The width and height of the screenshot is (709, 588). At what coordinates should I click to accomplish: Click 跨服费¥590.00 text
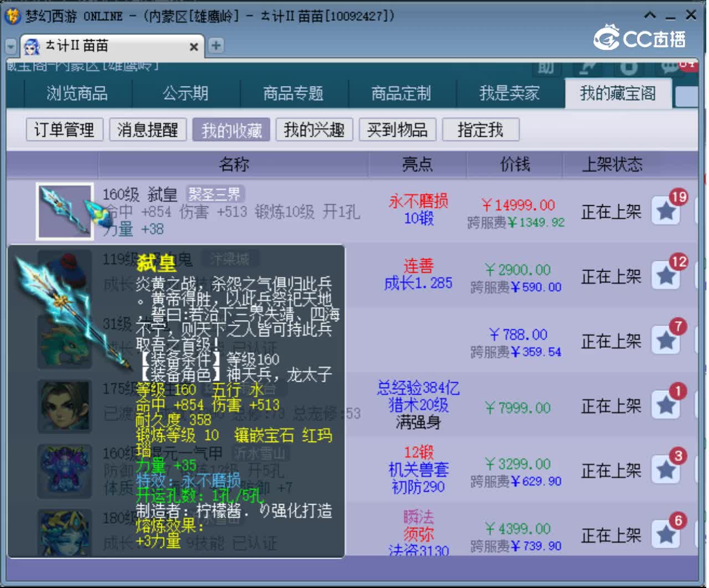(516, 287)
